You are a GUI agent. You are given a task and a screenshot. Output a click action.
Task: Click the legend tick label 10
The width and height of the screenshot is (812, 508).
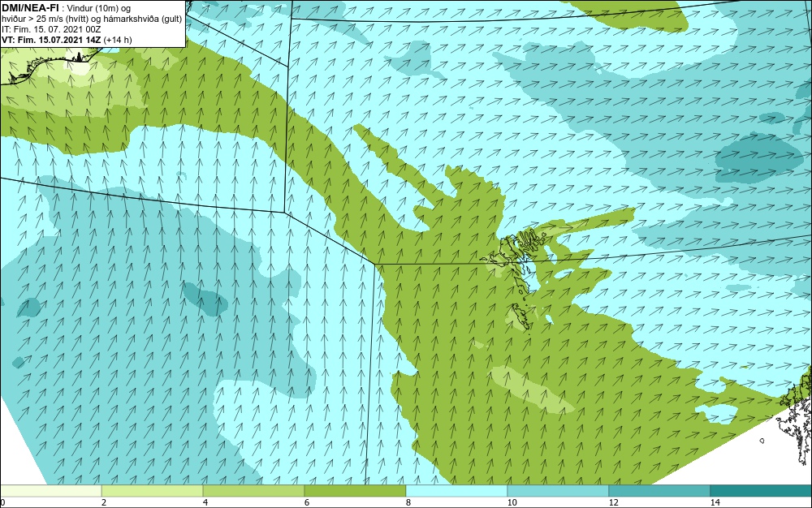coord(512,502)
